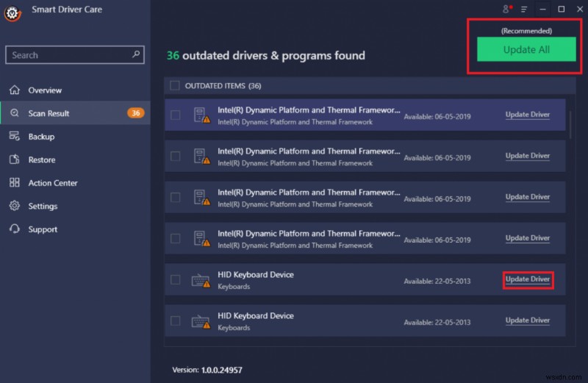
Task: Tick the checkbox of the fourth Intel Framework row
Action: 175,239
